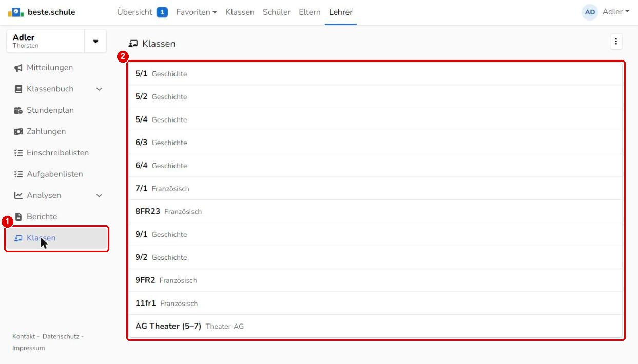Click the Klassen sidebar icon

point(18,238)
